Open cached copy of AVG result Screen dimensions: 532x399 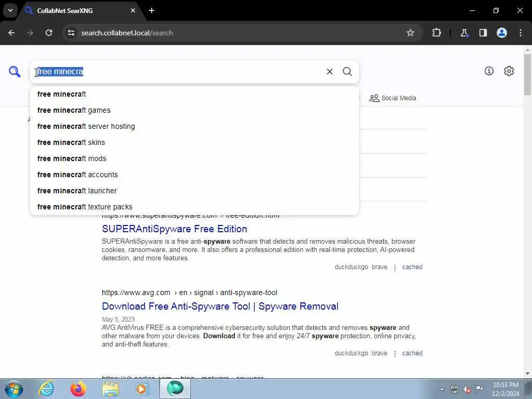412,353
